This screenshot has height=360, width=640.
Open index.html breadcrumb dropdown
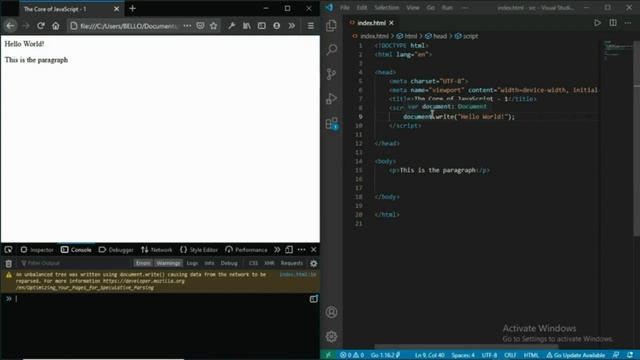[x=371, y=36]
